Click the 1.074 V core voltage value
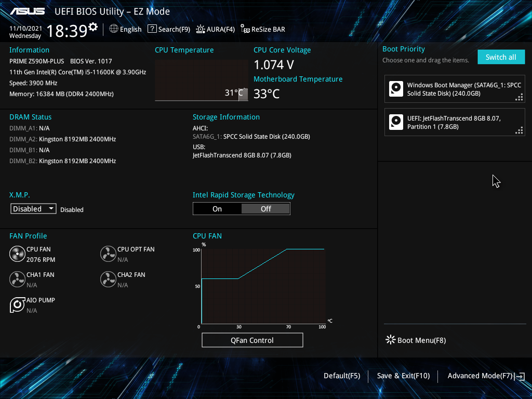Image resolution: width=532 pixels, height=399 pixels. 274,64
